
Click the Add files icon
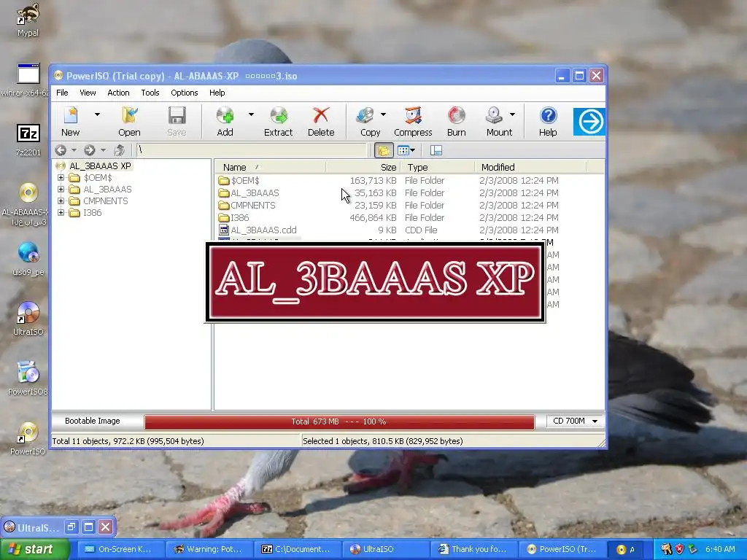pyautogui.click(x=225, y=115)
